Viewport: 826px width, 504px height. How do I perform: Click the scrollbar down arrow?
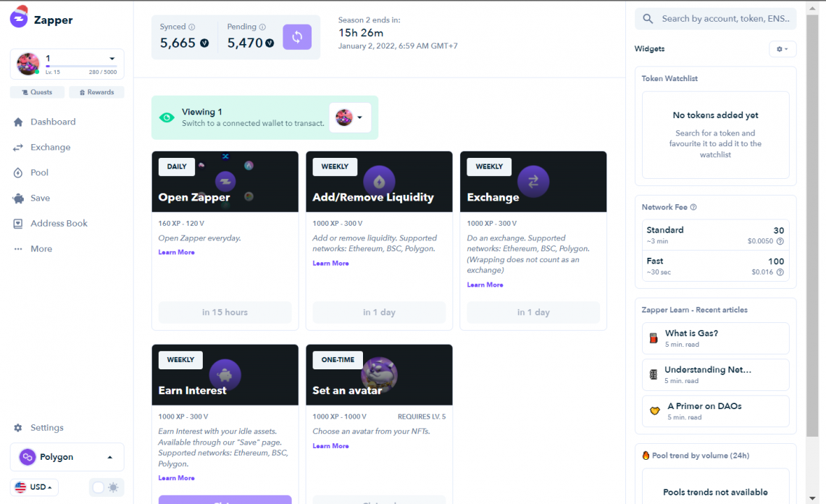[x=812, y=497]
